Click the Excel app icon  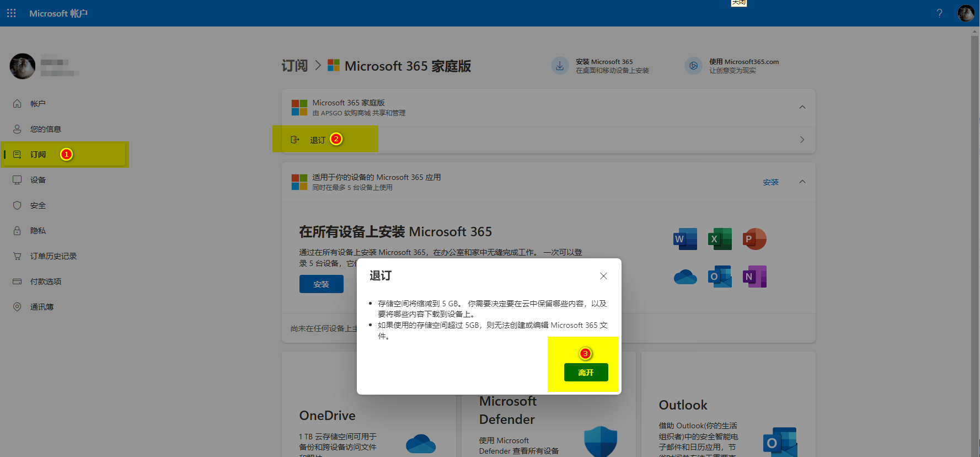720,239
